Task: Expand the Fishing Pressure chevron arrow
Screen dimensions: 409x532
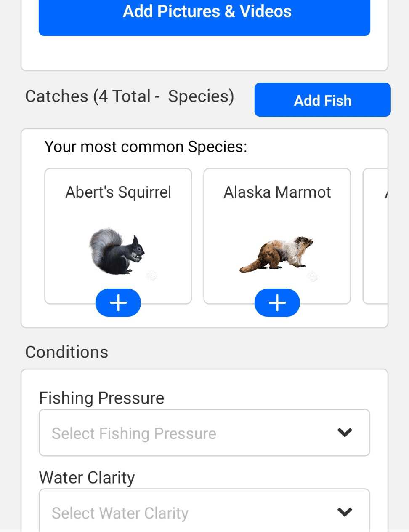Action: (x=345, y=433)
